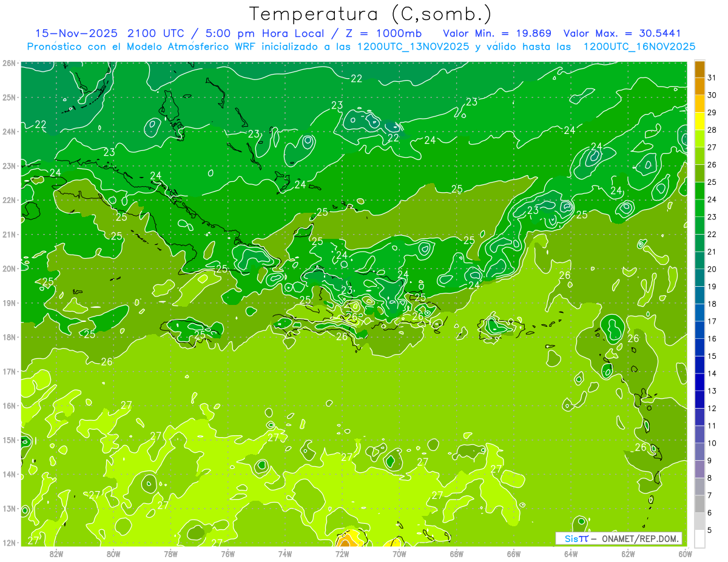728x562 pixels.
Task: Click the orange swatch between 30 and 31
Action: [x=699, y=86]
